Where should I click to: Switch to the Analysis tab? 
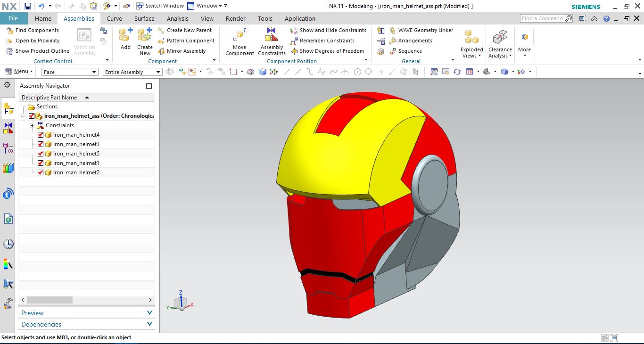(x=178, y=18)
